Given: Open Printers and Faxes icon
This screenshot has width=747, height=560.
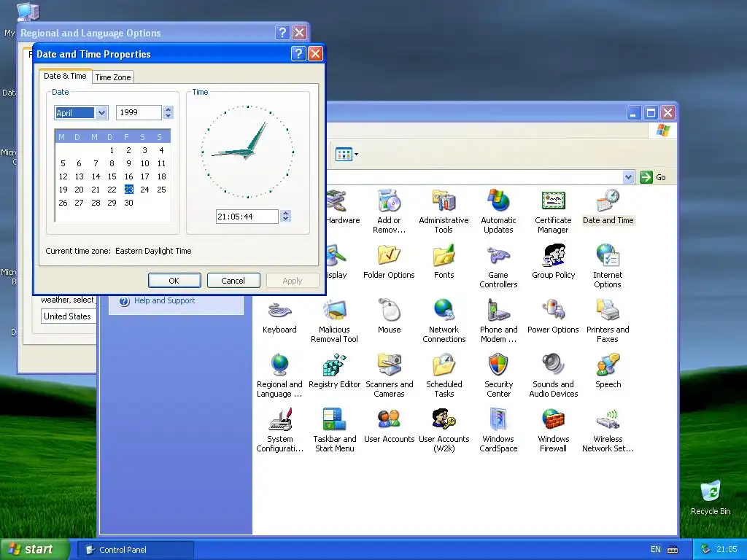Looking at the screenshot, I should pyautogui.click(x=608, y=321).
